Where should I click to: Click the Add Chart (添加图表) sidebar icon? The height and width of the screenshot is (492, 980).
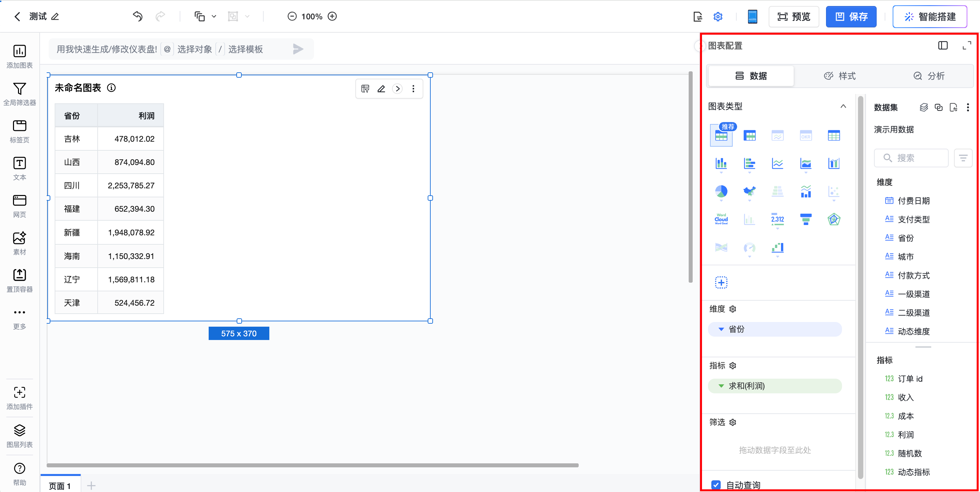point(19,51)
